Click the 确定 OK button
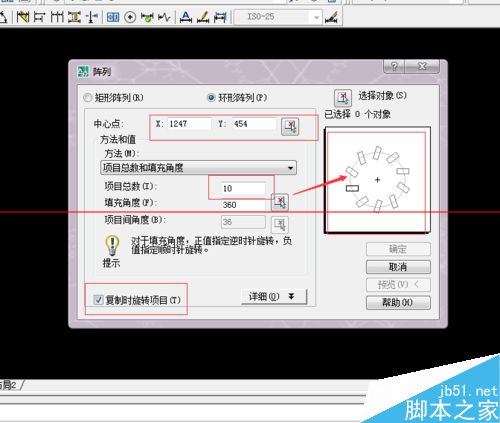 (398, 249)
